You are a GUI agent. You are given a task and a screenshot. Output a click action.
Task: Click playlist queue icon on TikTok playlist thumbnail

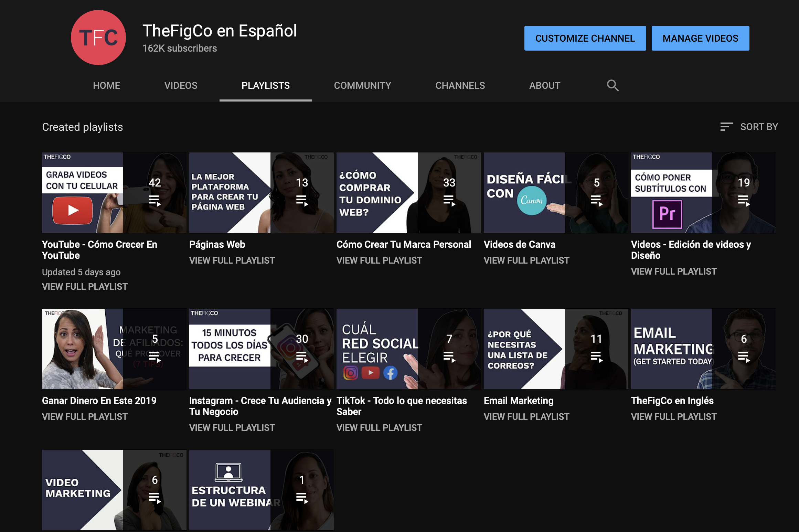pyautogui.click(x=449, y=357)
